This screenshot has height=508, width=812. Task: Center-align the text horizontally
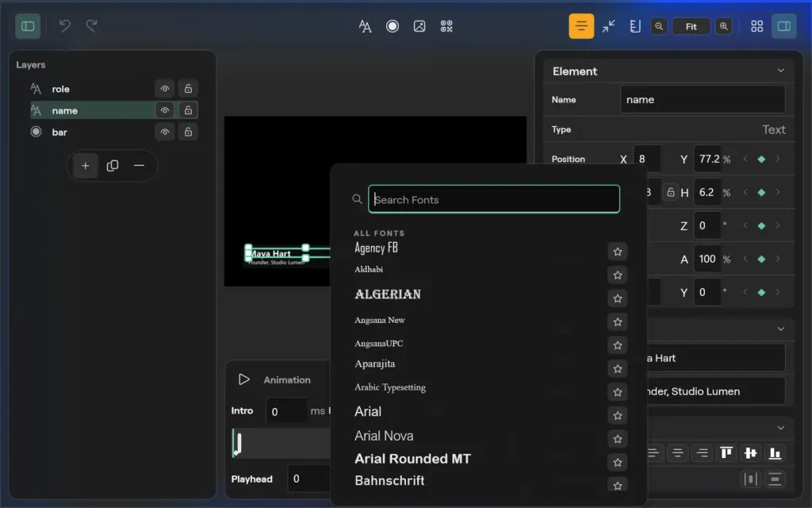tap(677, 453)
